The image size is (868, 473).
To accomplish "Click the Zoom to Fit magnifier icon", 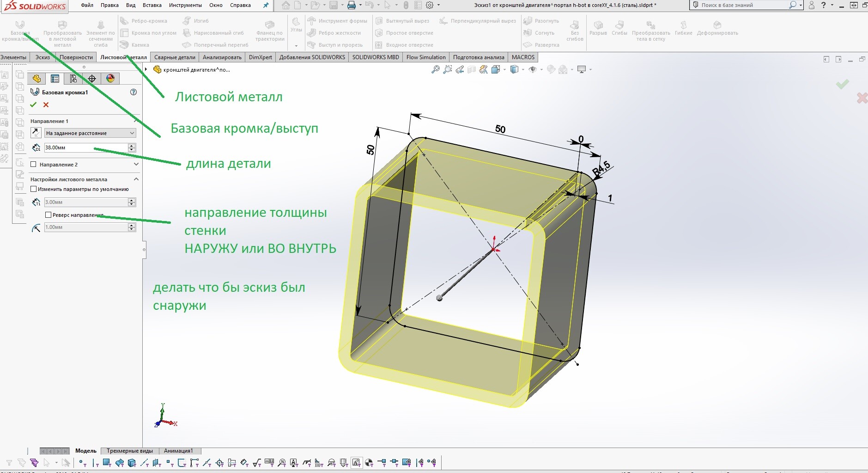I will point(435,69).
